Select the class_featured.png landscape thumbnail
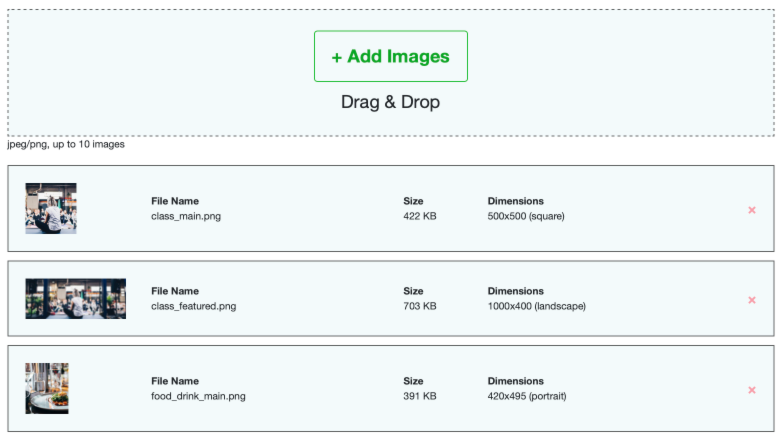 [x=76, y=299]
